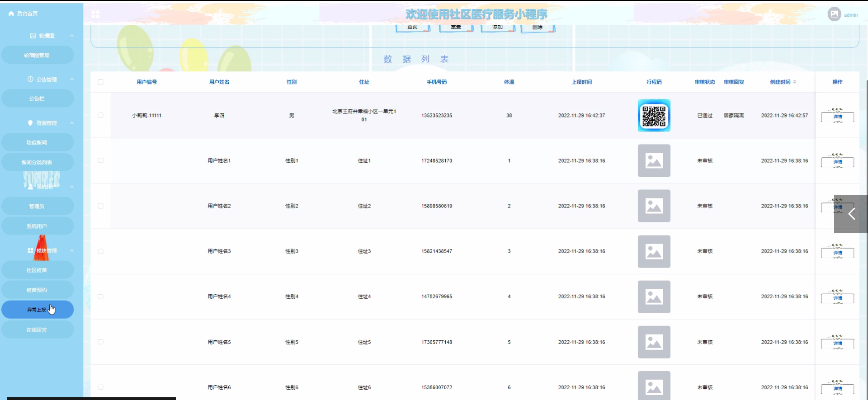Toggle sidebar with the top grid icon
This screenshot has height=400, width=868.
point(95,14)
